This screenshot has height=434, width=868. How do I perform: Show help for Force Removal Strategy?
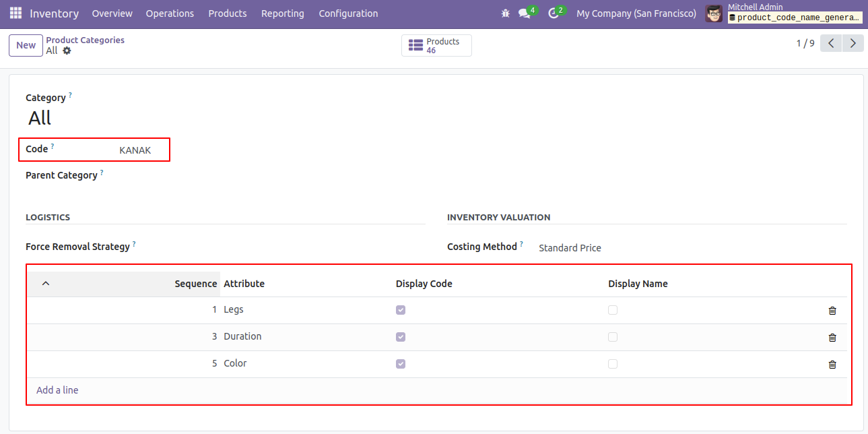tap(134, 244)
